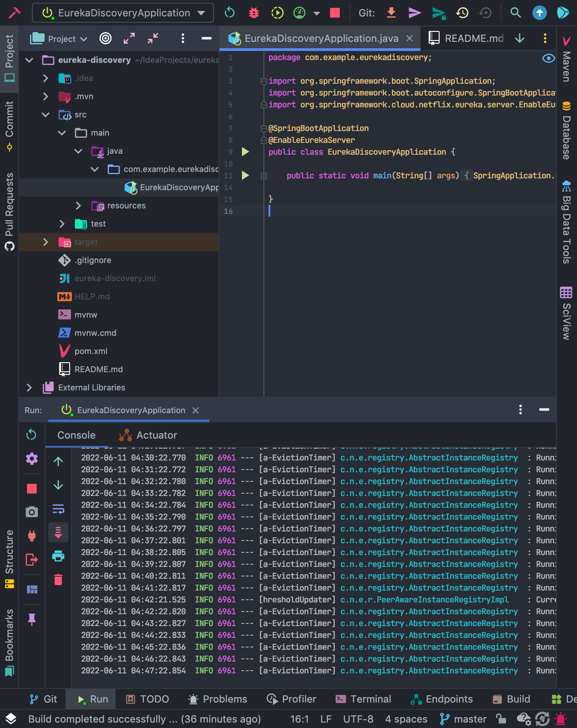
Task: Run main method from gutter arrow on line 11
Action: pos(245,176)
